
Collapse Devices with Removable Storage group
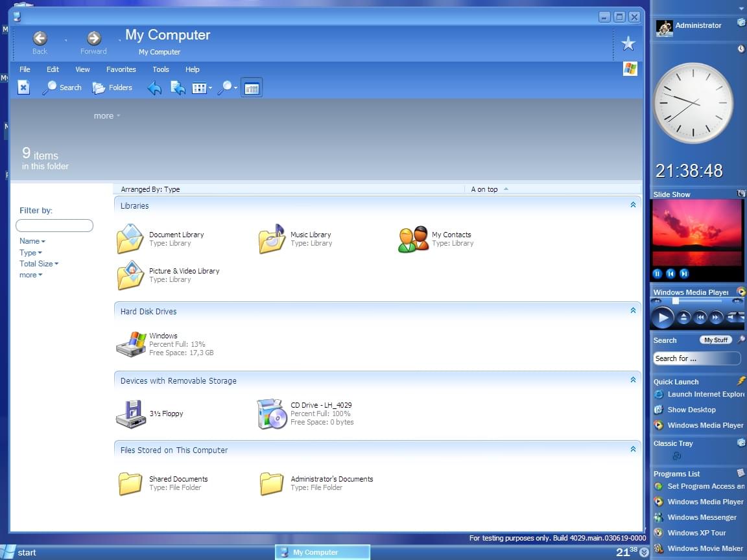click(x=633, y=380)
